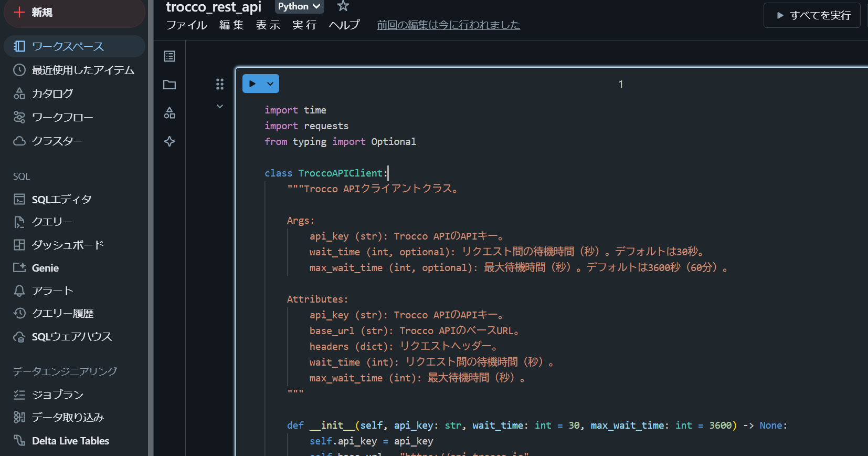The image size is (868, 456).
Task: Open the 前回の編集は今に行われました link
Action: tap(449, 25)
